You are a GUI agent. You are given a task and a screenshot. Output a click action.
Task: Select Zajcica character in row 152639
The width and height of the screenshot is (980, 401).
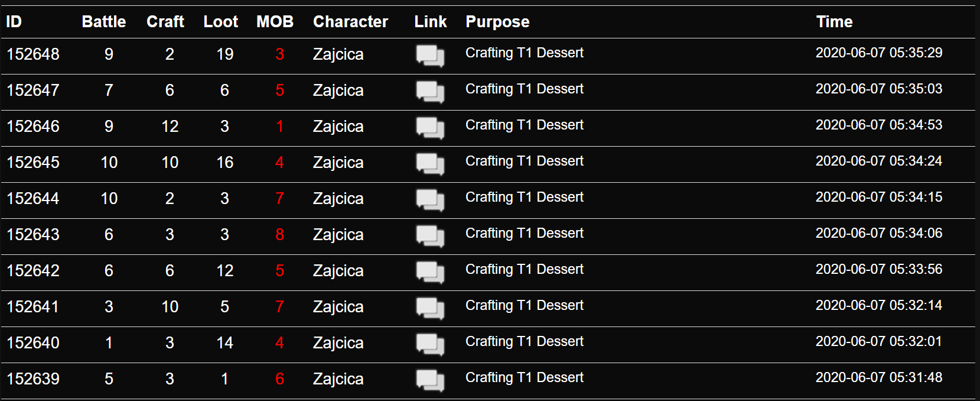pyautogui.click(x=338, y=379)
